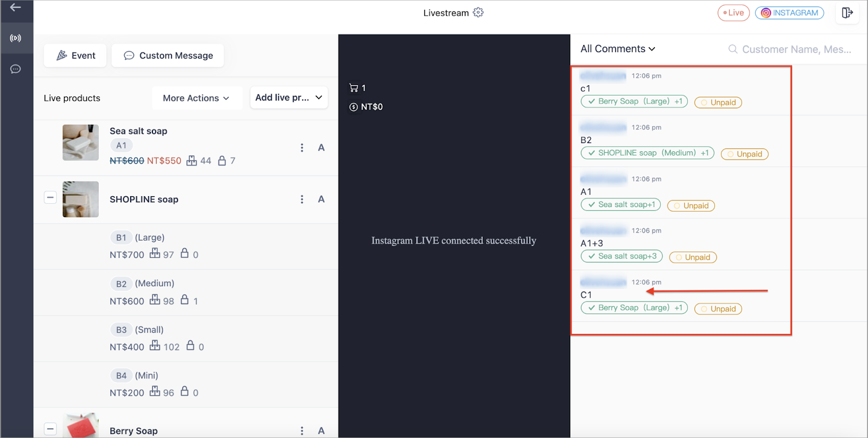Viewport: 868px width, 438px height.
Task: Click B1 Large locked quantity icon
Action: click(184, 253)
